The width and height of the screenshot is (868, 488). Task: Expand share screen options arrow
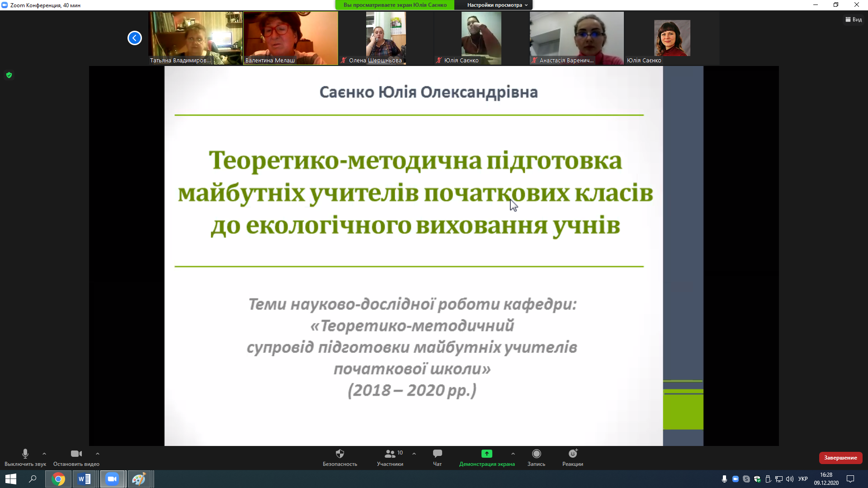[x=513, y=454]
